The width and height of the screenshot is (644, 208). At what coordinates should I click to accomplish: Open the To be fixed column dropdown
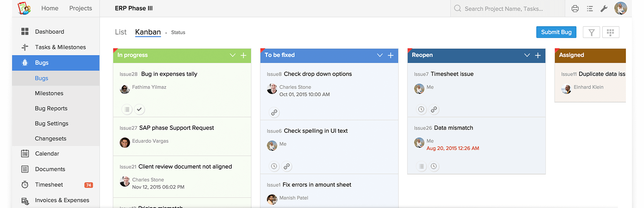(380, 56)
